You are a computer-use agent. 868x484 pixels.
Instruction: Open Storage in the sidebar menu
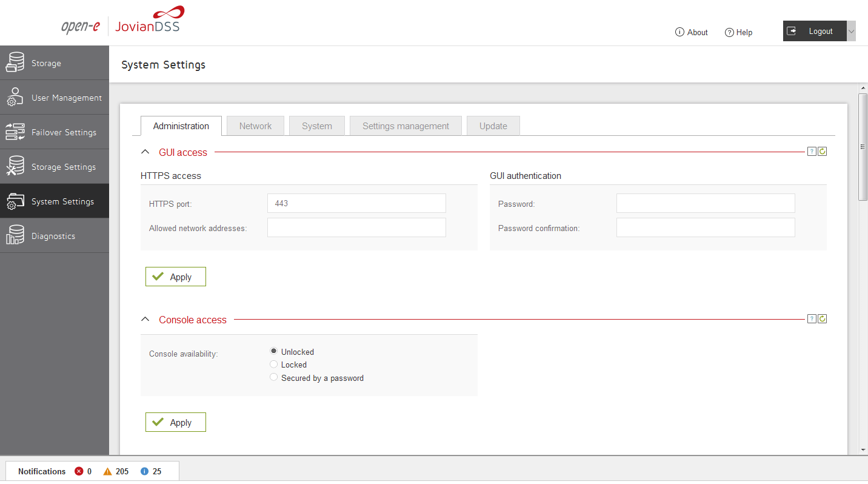(x=55, y=63)
